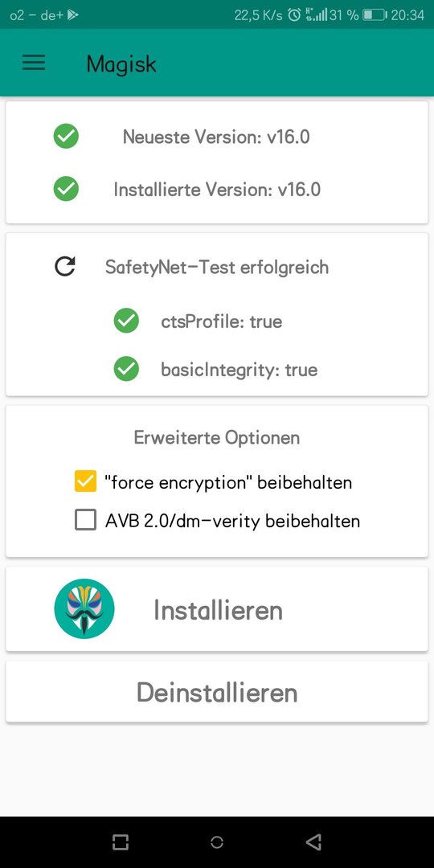Screen dimensions: 434x868
Task: Tap the ctsProfile green check icon
Action: point(126,321)
